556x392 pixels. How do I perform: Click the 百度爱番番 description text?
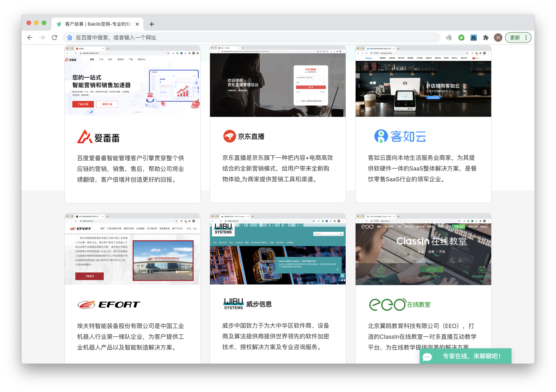(131, 169)
